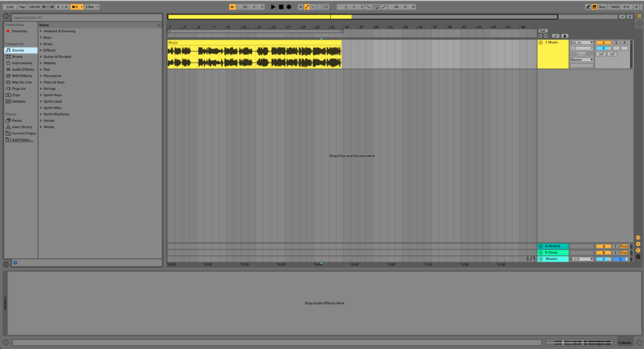Image resolution: width=644 pixels, height=349 pixels.
Task: Expand the Winds folder
Action: tap(41, 127)
